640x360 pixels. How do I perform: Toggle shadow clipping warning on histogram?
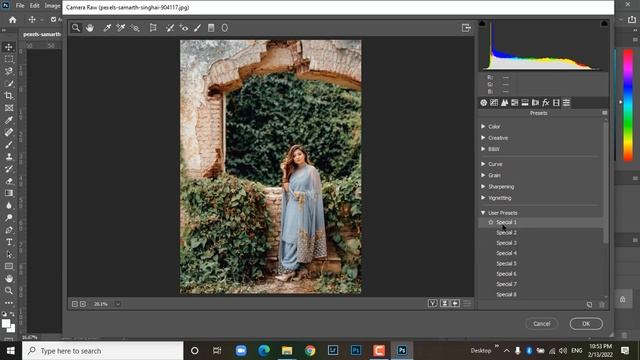tap(482, 23)
